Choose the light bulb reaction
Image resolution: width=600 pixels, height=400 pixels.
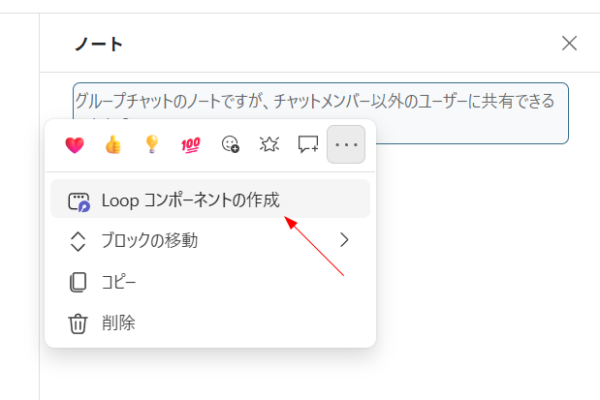[151, 145]
